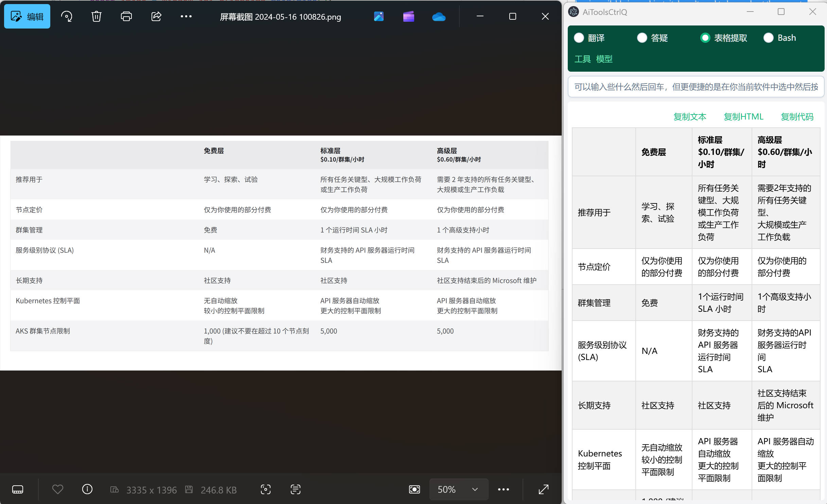Choose the Bash radio option

pos(769,38)
